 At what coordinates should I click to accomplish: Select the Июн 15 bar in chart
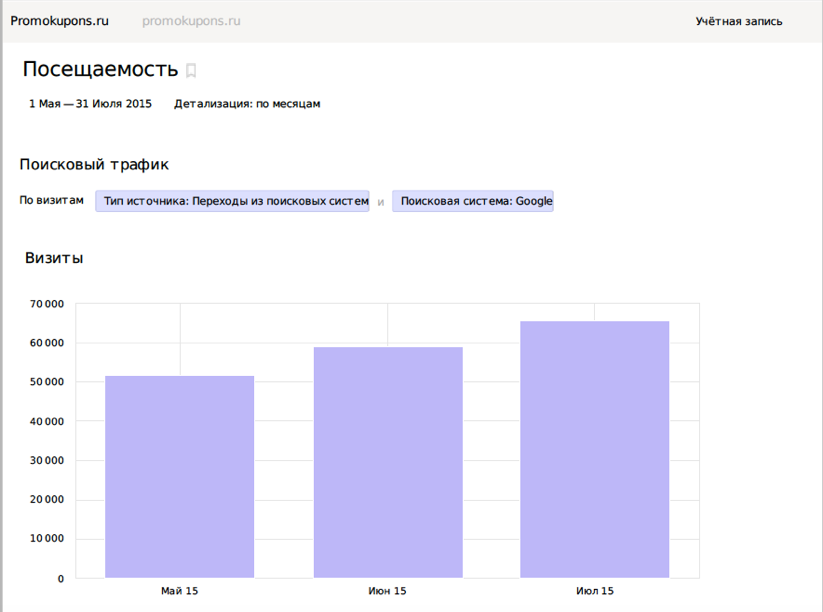[388, 463]
